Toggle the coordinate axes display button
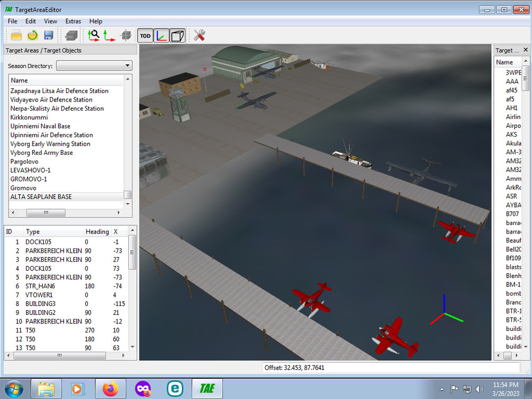The image size is (532, 399). [x=161, y=36]
